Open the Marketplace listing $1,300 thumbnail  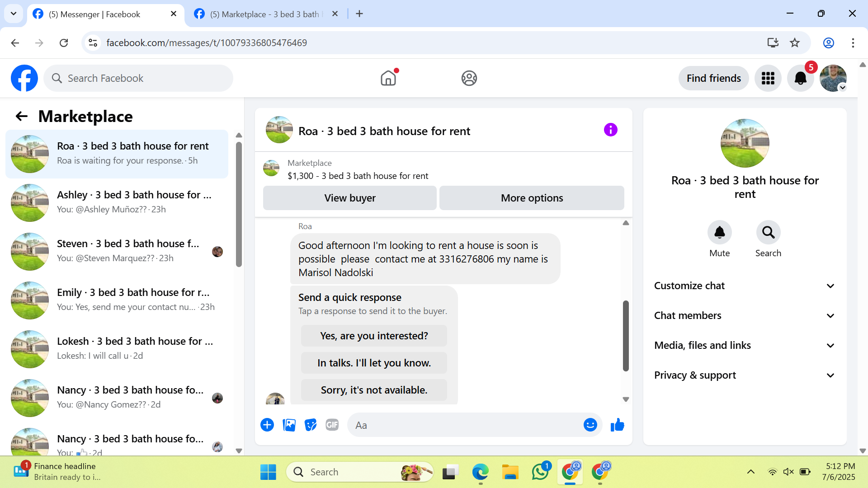271,168
